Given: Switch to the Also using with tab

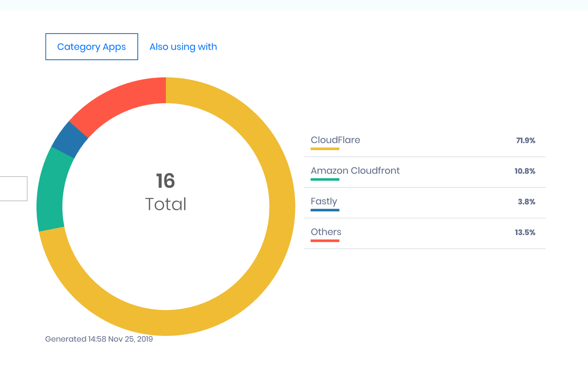Looking at the screenshot, I should (x=183, y=46).
